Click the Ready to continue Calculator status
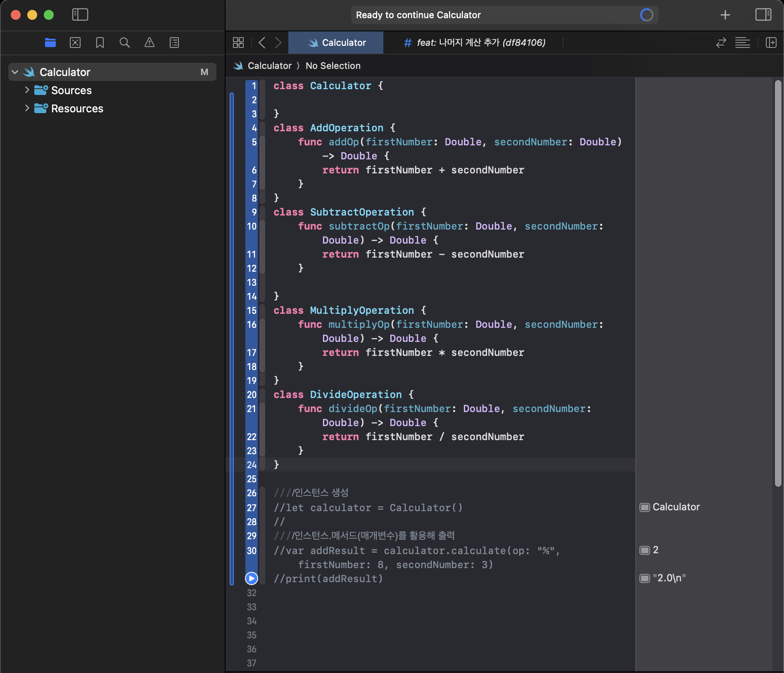Screen dimensions: 784x673 coord(418,15)
